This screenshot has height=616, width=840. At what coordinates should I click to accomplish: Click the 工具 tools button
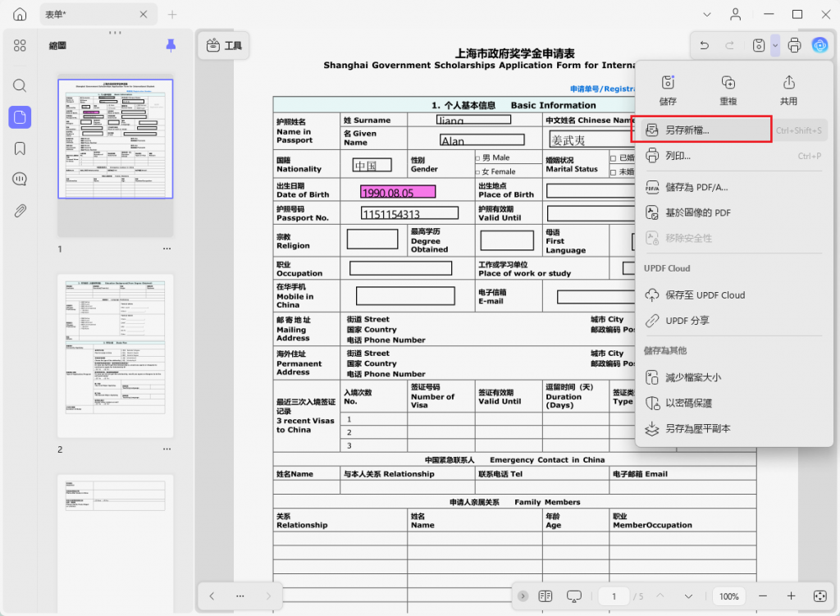point(224,46)
